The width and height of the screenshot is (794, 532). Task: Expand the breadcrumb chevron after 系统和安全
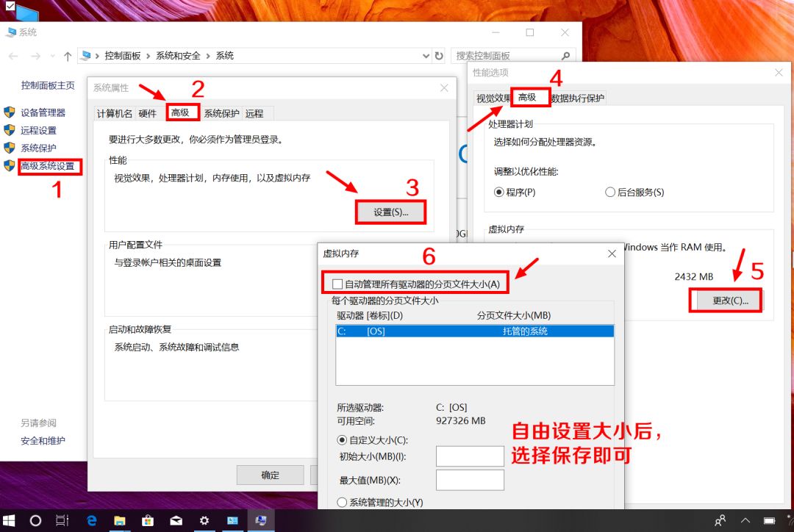(207, 56)
